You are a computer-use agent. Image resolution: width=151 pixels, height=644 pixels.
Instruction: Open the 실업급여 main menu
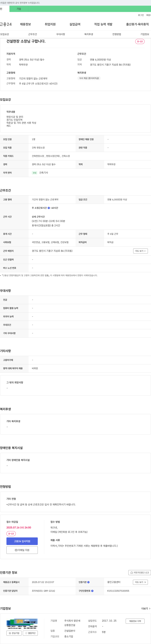(75, 24)
